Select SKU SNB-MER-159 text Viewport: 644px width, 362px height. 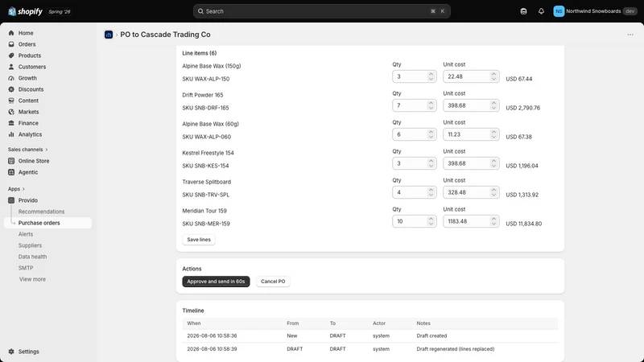pos(206,224)
